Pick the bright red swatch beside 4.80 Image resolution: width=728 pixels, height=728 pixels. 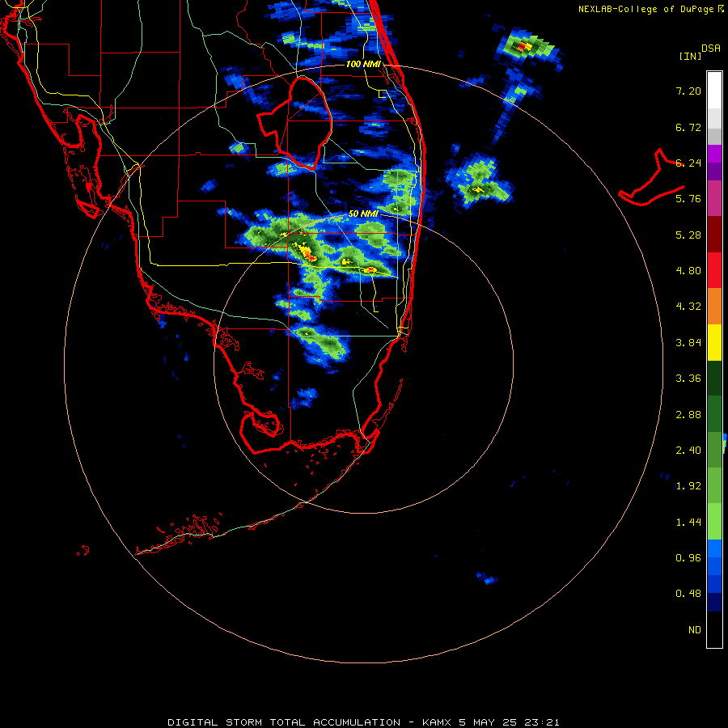point(714,270)
